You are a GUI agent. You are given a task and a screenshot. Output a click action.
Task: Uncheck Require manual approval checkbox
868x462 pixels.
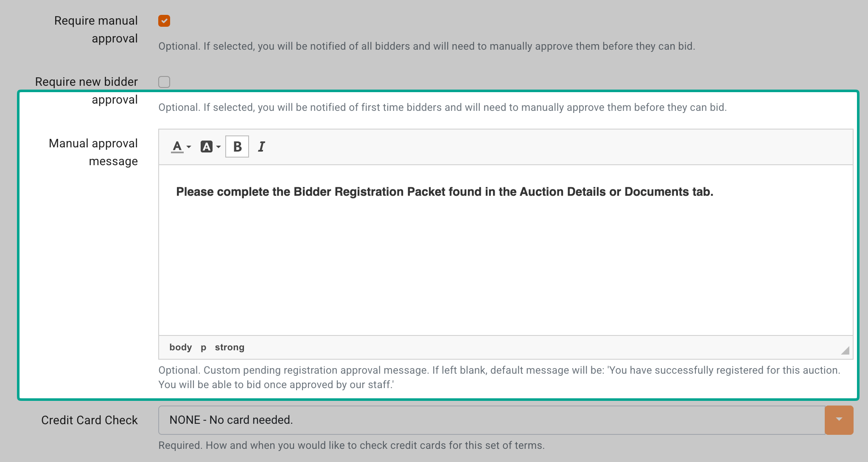(164, 21)
